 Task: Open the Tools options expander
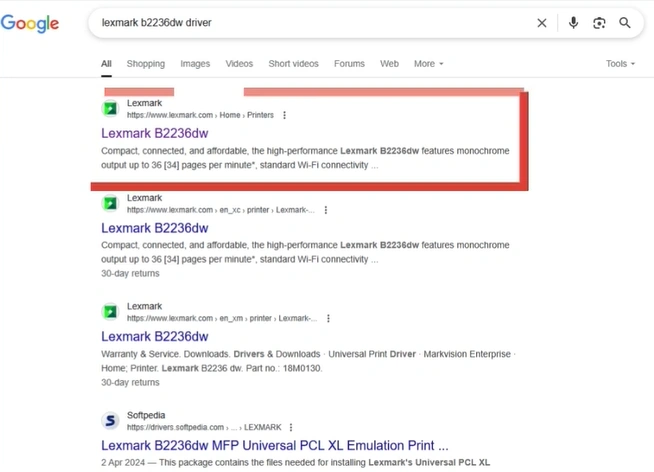click(x=620, y=64)
